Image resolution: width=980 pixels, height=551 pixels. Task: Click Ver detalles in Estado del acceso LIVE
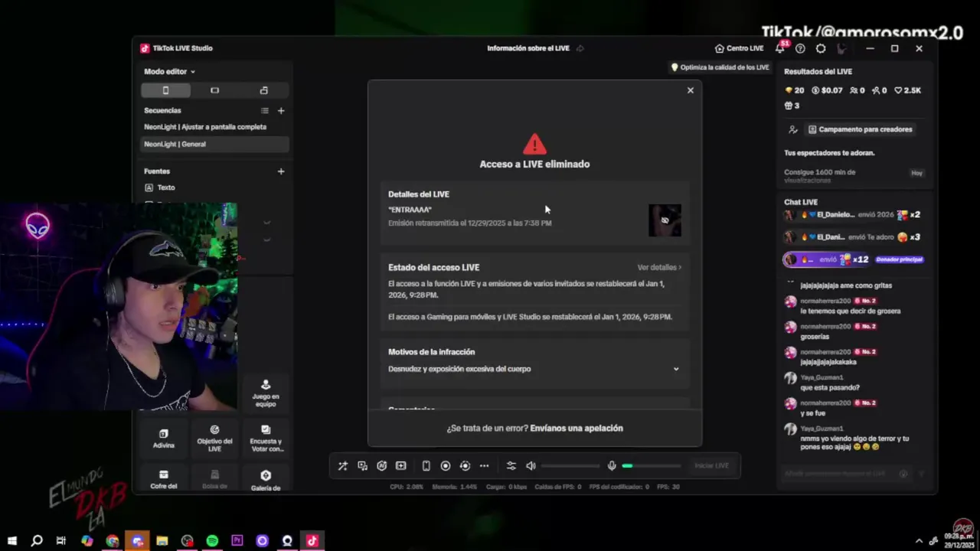659,267
